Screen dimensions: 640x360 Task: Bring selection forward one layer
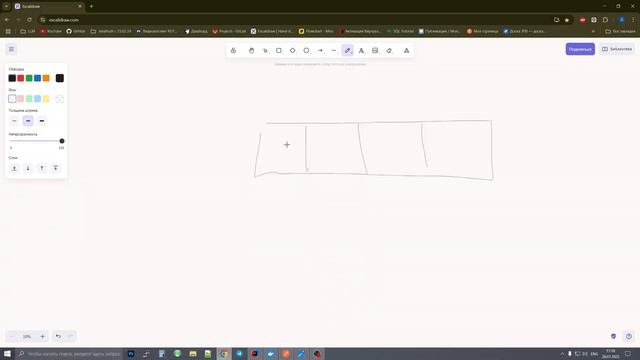42,168
